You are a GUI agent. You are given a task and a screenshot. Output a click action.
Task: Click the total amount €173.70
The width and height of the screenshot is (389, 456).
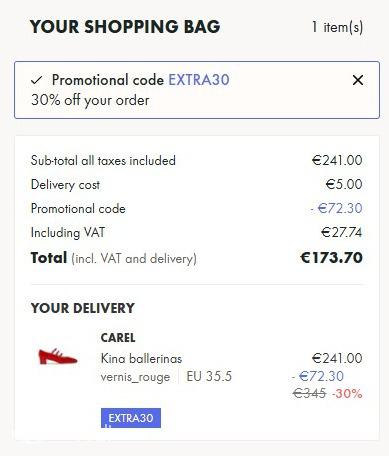[331, 258]
